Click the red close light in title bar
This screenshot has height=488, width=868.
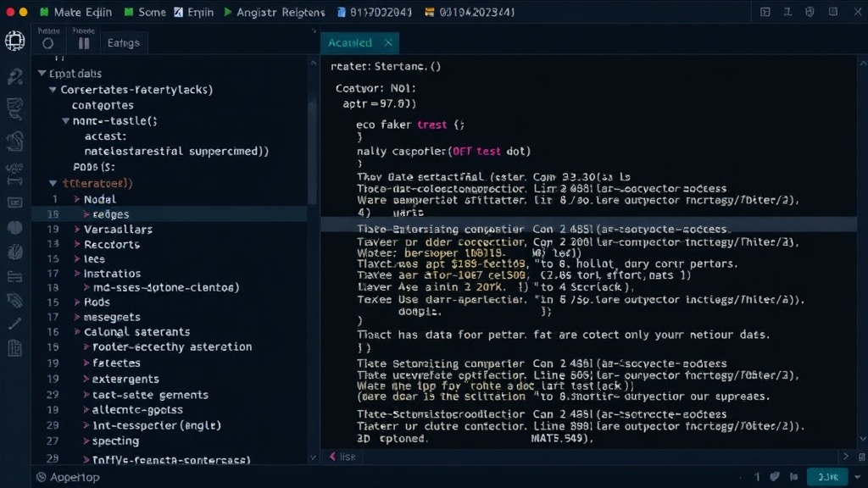(x=10, y=12)
